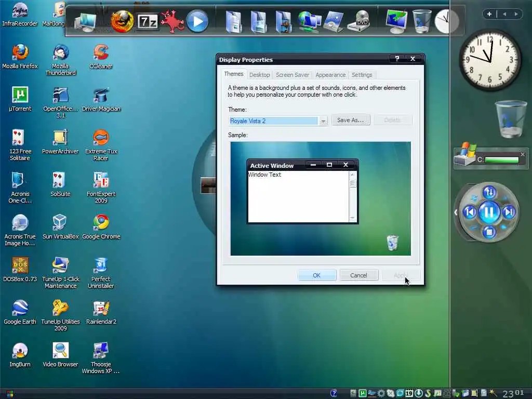This screenshot has width=532, height=399.
Task: Click the C drive usage bar
Action: tap(501, 159)
